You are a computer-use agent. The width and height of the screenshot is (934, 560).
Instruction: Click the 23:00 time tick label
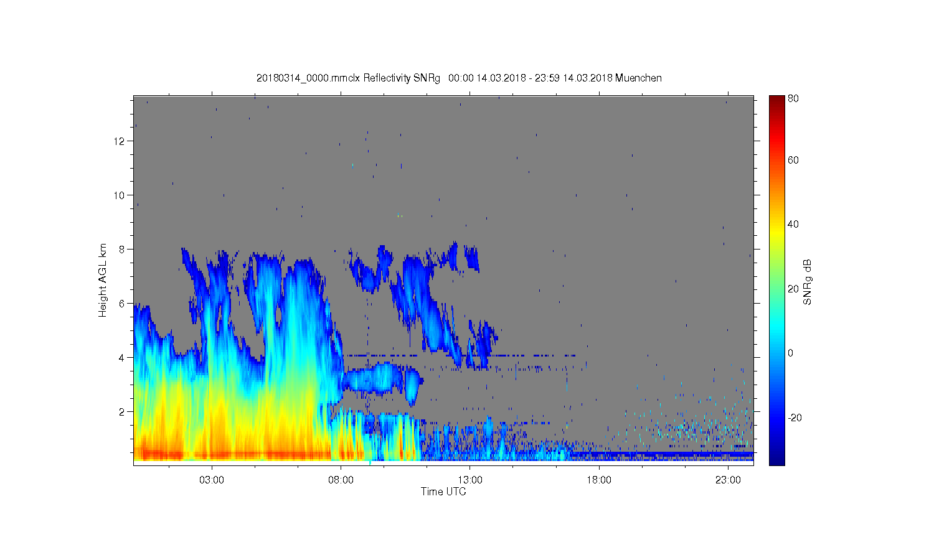coord(728,480)
